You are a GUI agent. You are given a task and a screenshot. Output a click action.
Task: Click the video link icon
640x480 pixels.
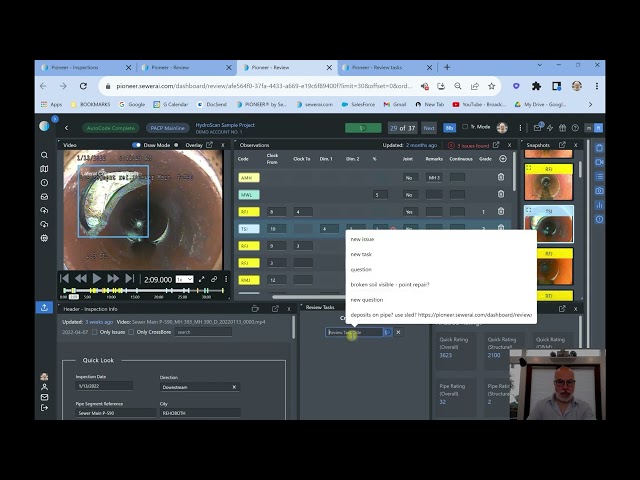214,279
